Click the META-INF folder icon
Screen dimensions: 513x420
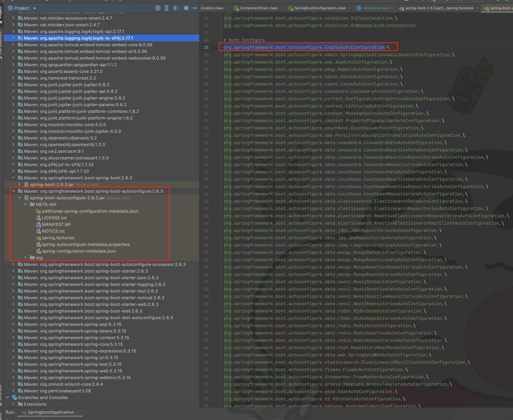[x=32, y=205]
